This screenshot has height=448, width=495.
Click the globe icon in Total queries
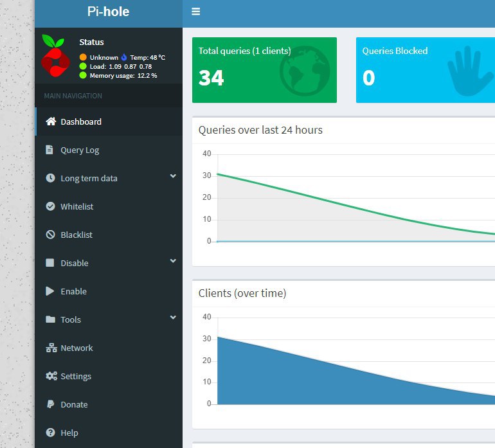pyautogui.click(x=304, y=71)
